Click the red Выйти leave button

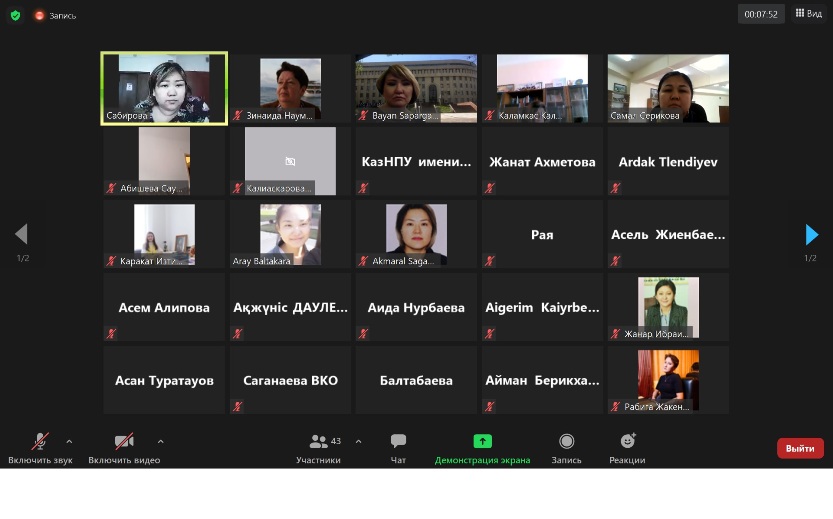pyautogui.click(x=800, y=448)
